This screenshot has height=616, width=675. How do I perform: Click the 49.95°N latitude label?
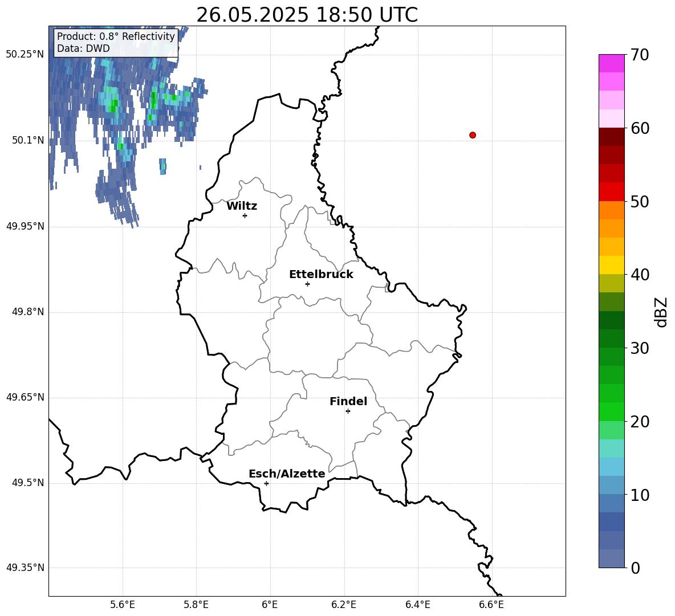pyautogui.click(x=25, y=226)
